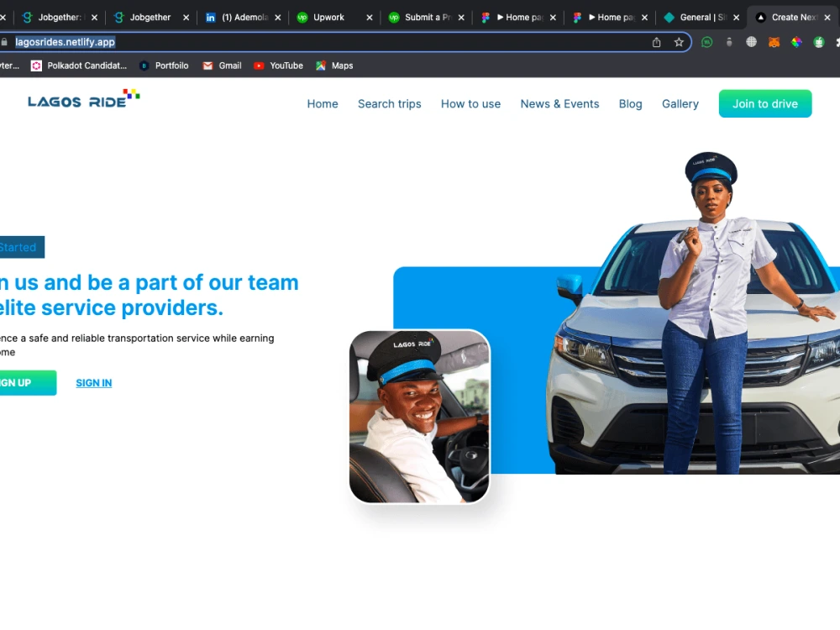Close the Create Next tab

coord(827,18)
